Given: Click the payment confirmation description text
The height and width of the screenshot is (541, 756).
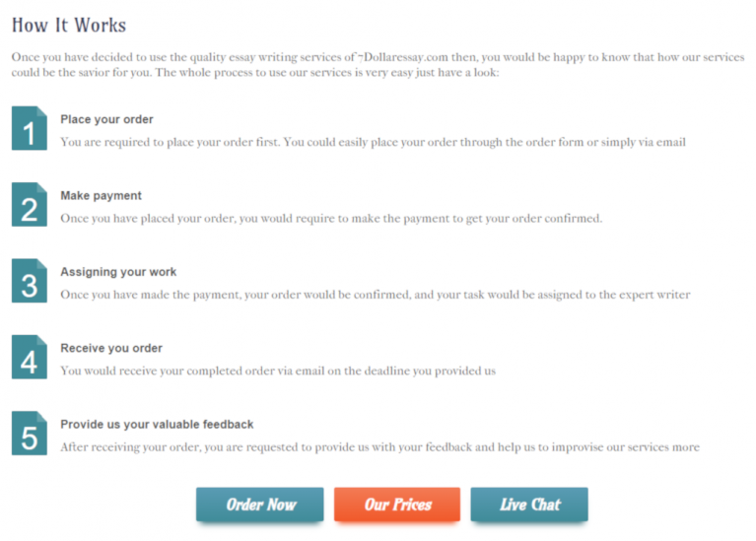Looking at the screenshot, I should click(330, 218).
